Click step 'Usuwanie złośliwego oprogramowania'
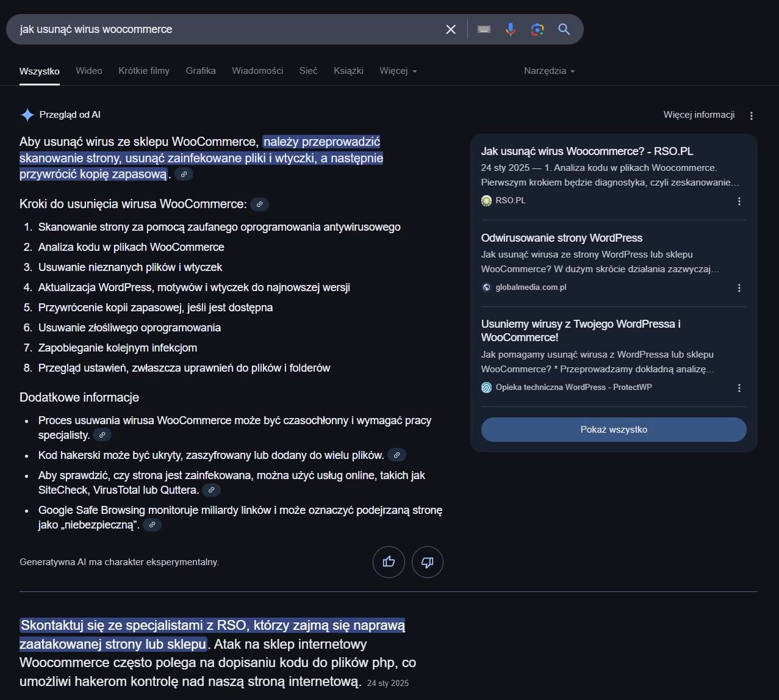 [x=129, y=328]
